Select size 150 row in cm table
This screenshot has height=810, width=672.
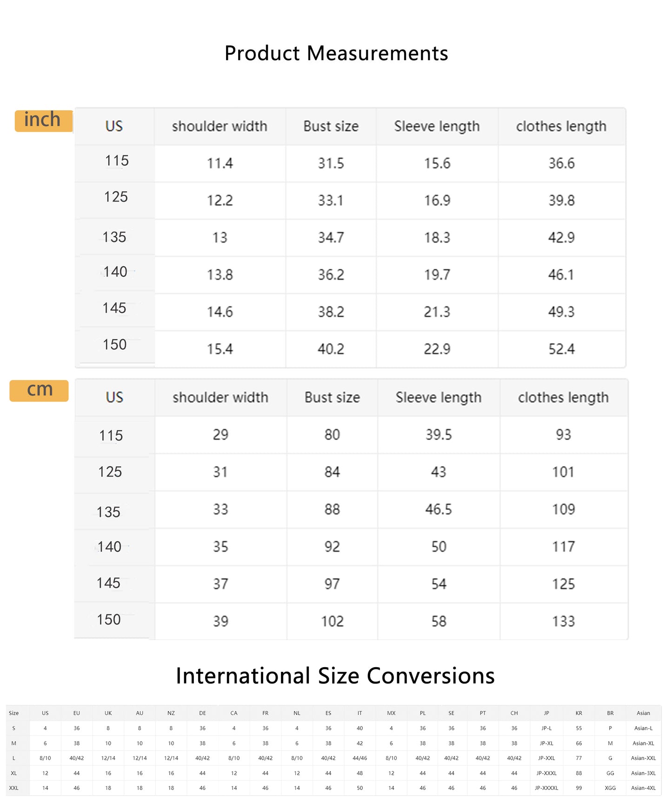(x=351, y=621)
